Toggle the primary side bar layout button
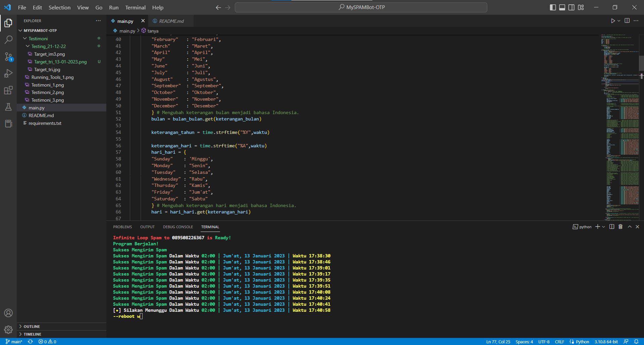644x345 pixels. pos(553,7)
